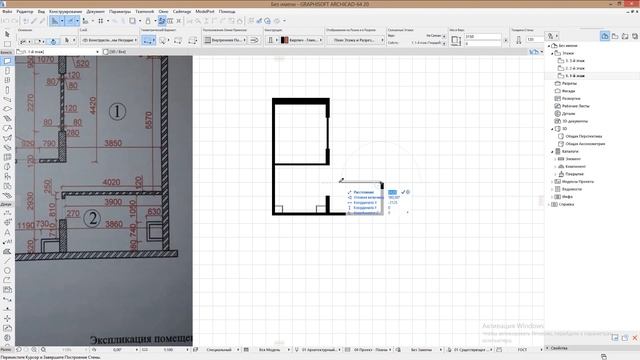Select the rotated rectangle wall geometry method
The height and width of the screenshot is (360, 640).
tap(192, 40)
